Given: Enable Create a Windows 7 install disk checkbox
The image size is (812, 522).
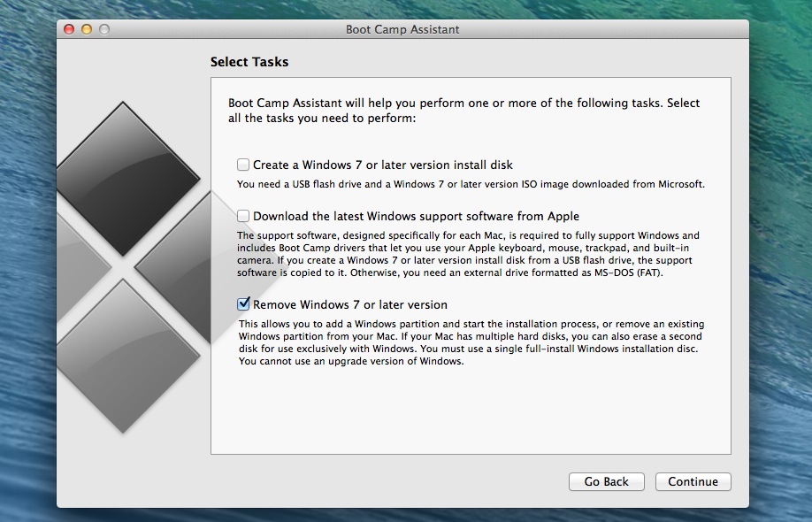Looking at the screenshot, I should (x=243, y=165).
